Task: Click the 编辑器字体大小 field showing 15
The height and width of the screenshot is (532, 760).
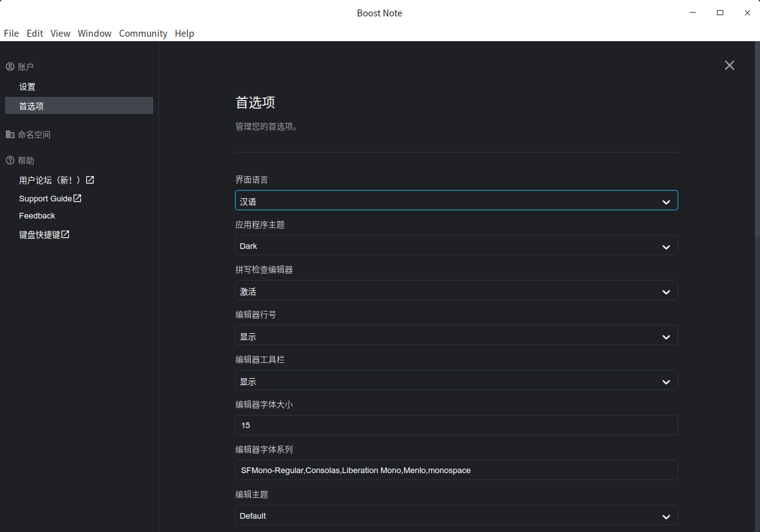Action: pos(456,426)
